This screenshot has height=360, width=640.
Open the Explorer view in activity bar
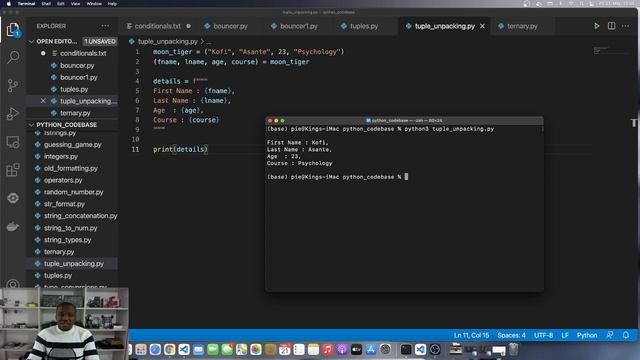[x=13, y=30]
